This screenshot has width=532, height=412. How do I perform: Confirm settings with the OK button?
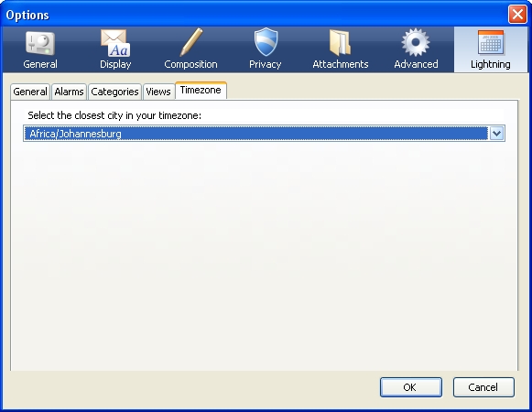411,387
